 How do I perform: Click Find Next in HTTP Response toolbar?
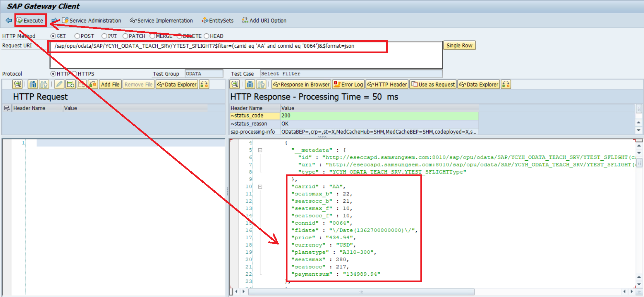click(x=261, y=84)
